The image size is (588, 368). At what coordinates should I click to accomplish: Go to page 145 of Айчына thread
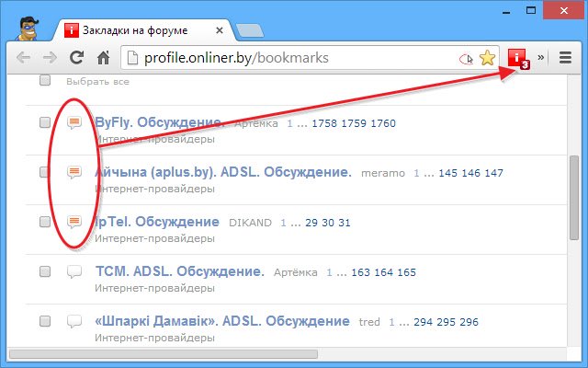448,173
